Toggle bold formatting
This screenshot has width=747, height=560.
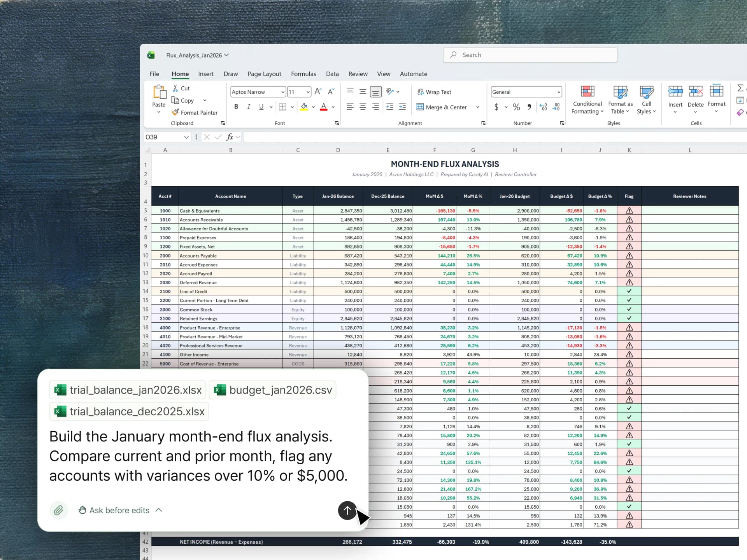tap(236, 107)
